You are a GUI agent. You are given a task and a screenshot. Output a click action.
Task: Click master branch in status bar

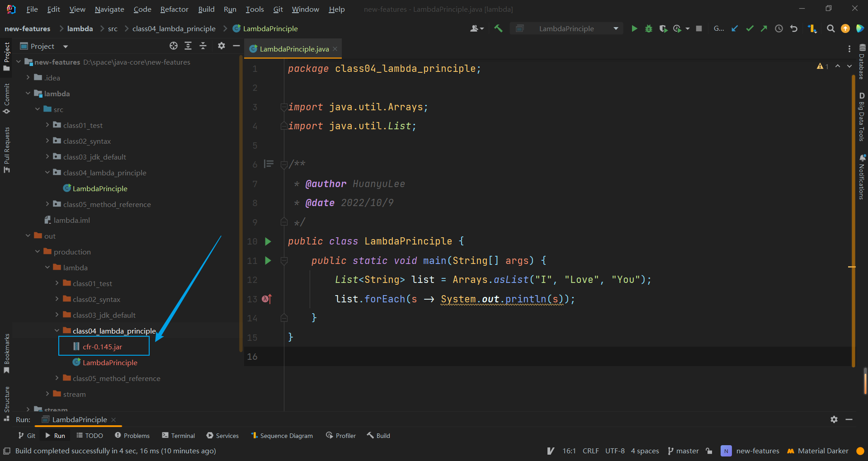(683, 451)
